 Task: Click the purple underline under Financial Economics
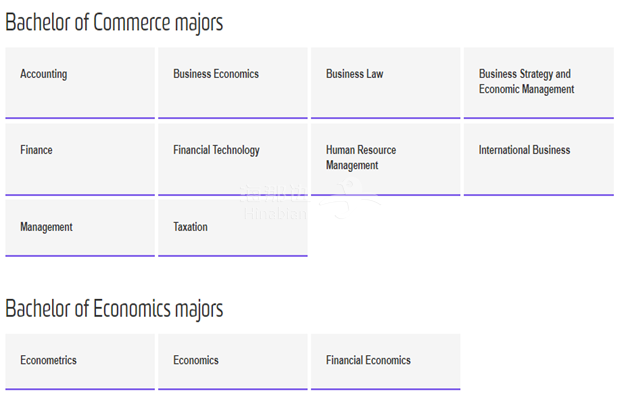(385, 388)
